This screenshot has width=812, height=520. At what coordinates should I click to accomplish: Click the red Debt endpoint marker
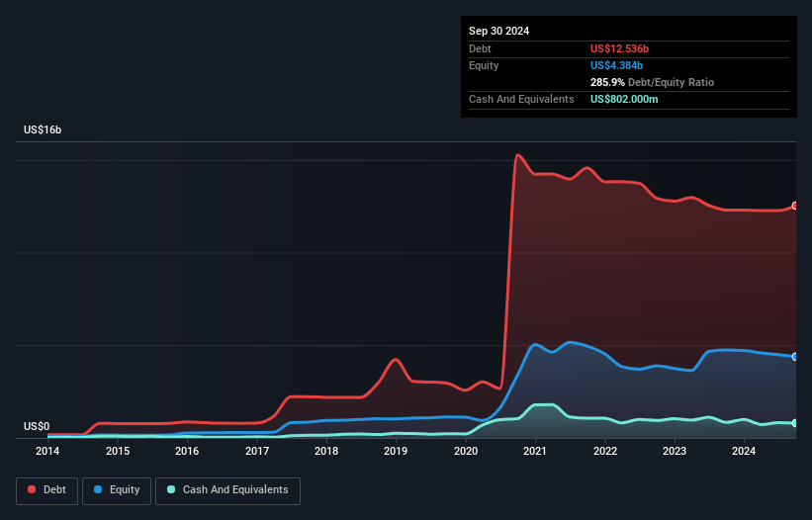coord(795,206)
